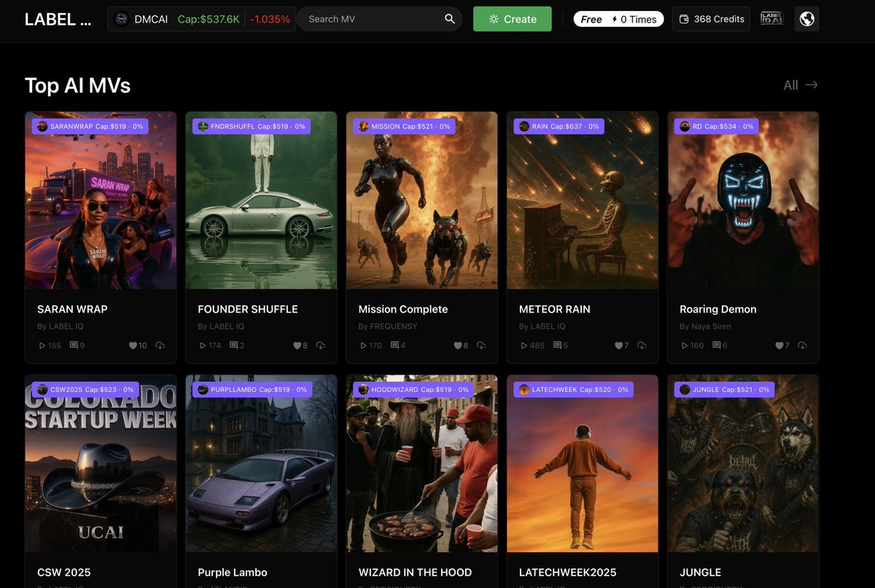Click the All arrow link
This screenshot has width=875, height=588.
coord(801,85)
